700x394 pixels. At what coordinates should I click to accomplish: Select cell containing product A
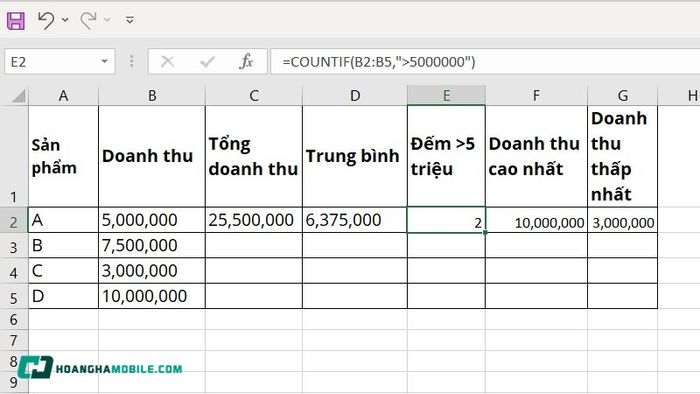tap(63, 220)
